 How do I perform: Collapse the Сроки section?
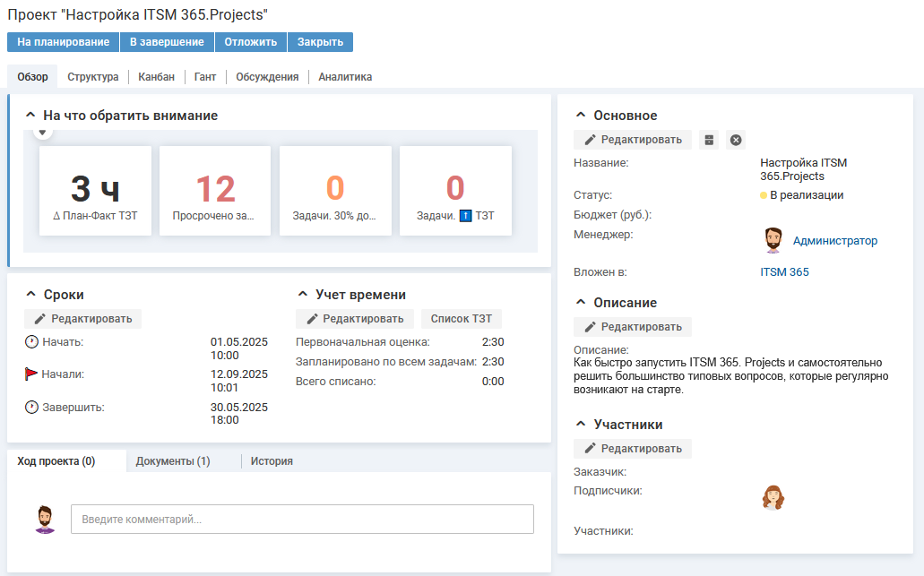30,295
